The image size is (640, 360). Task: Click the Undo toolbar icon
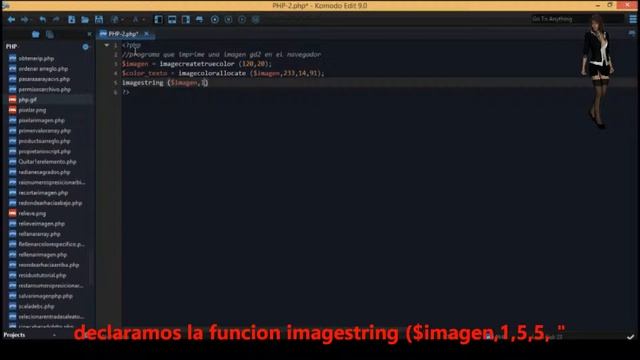(x=43, y=19)
